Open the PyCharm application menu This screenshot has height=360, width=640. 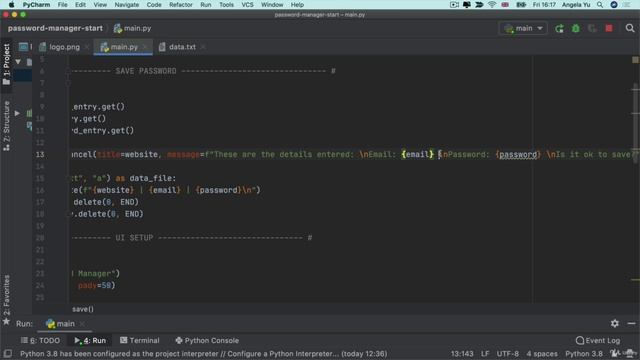point(36,4)
